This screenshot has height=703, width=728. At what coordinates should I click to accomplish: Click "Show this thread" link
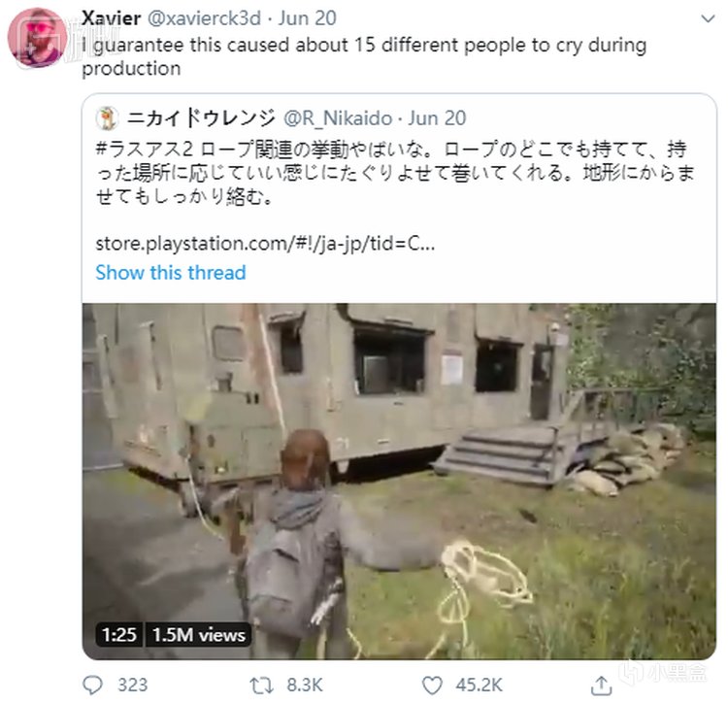pos(170,273)
